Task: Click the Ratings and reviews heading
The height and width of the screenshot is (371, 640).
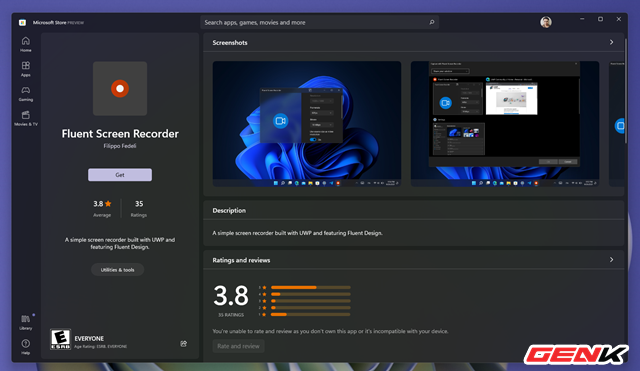Action: 241,260
